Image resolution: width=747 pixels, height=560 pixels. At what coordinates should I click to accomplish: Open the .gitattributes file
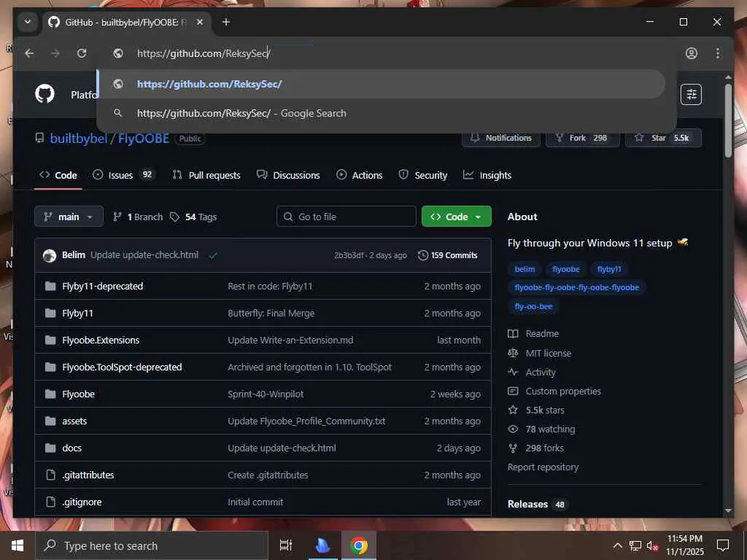(88, 475)
